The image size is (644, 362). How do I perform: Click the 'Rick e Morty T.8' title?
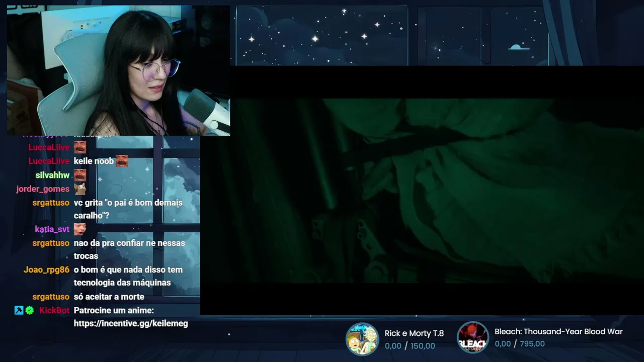tap(414, 333)
